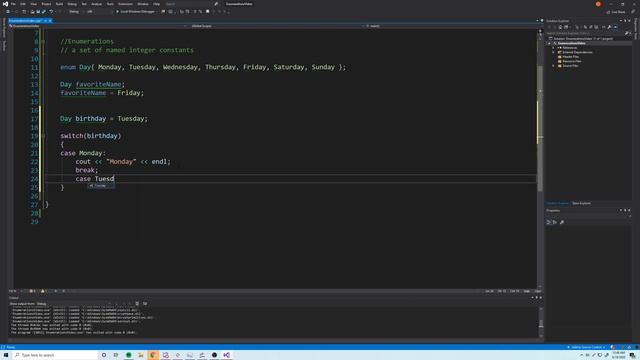The width and height of the screenshot is (640, 360).
Task: Close the open .cpp editor tab
Action: click(50, 20)
